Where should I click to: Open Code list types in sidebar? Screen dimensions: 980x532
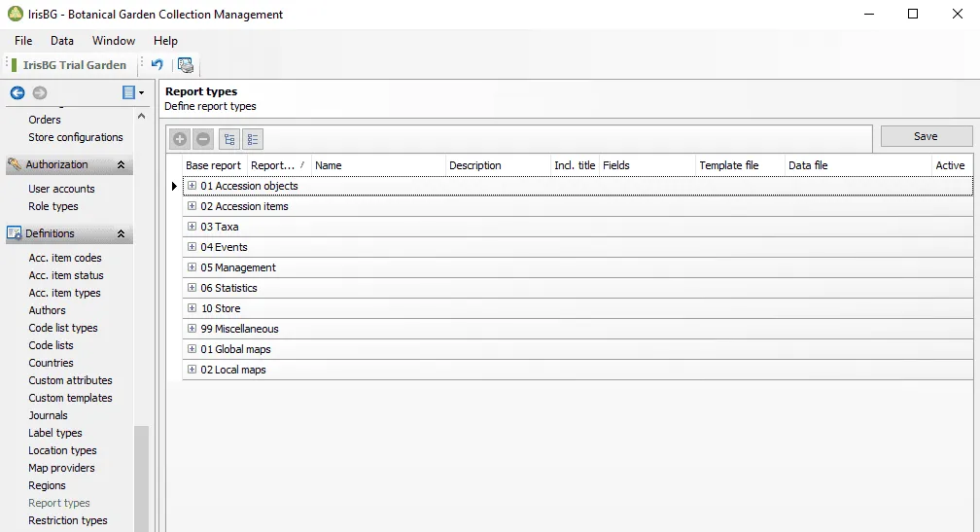click(63, 328)
